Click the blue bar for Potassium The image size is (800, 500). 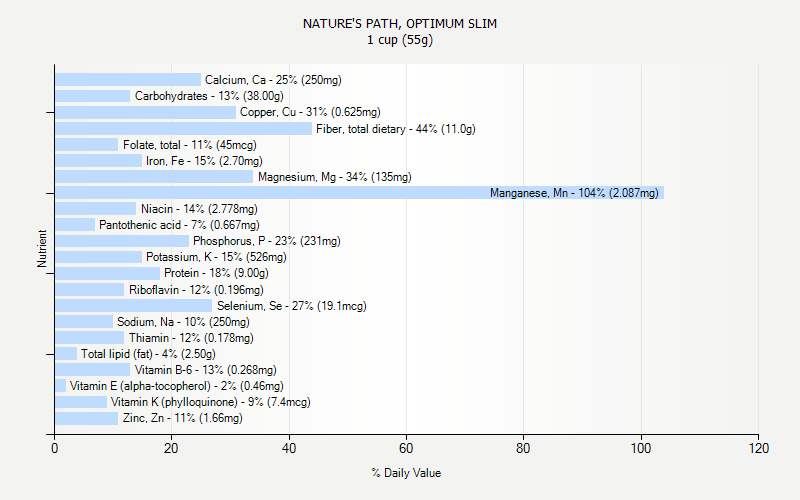click(x=98, y=257)
